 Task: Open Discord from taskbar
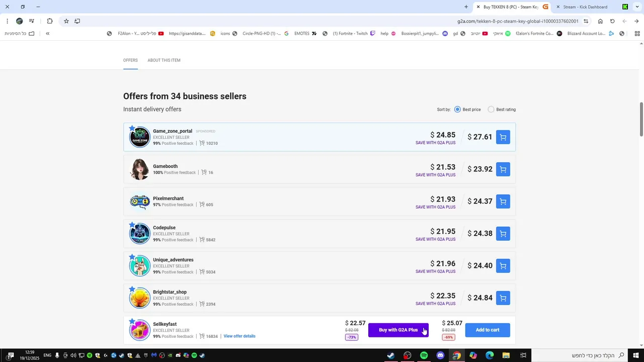(440, 355)
